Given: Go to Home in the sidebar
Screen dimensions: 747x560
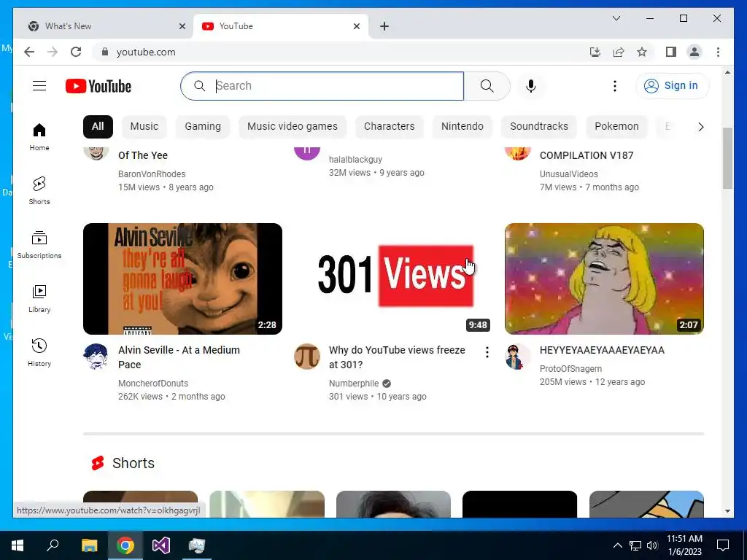Looking at the screenshot, I should coord(39,137).
